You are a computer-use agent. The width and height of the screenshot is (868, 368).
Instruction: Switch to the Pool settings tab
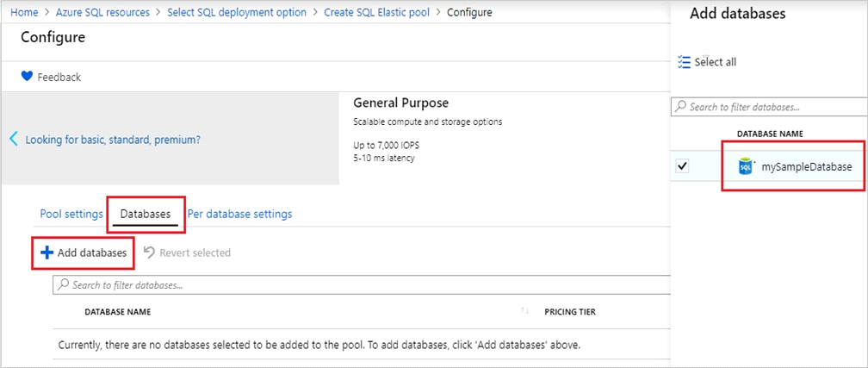pos(71,214)
